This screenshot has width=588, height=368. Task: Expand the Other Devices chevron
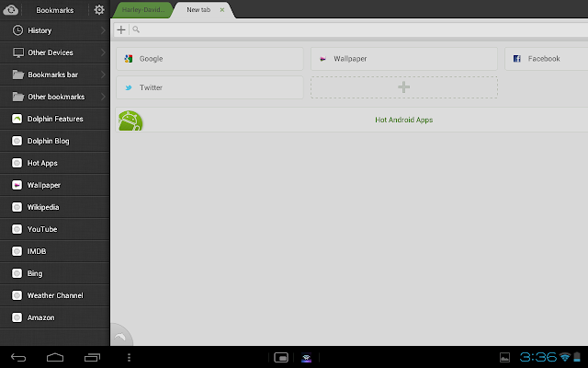pos(103,52)
